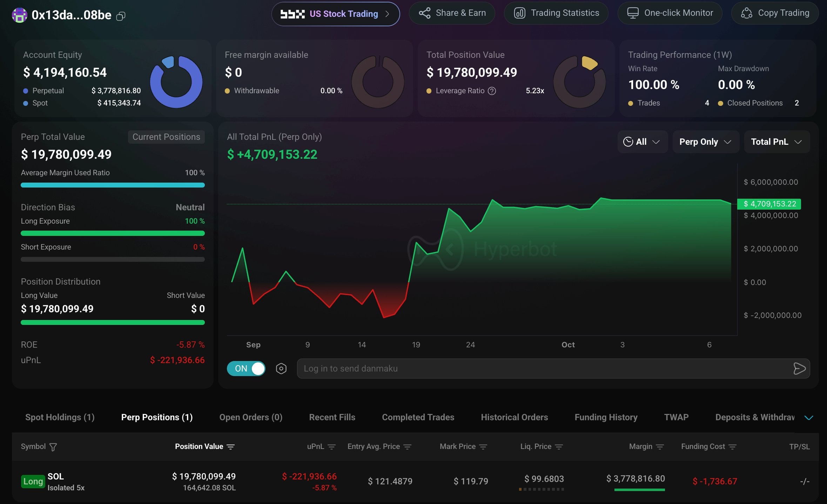The image size is (827, 504).
Task: Launch One-click Monitor
Action: 670,13
